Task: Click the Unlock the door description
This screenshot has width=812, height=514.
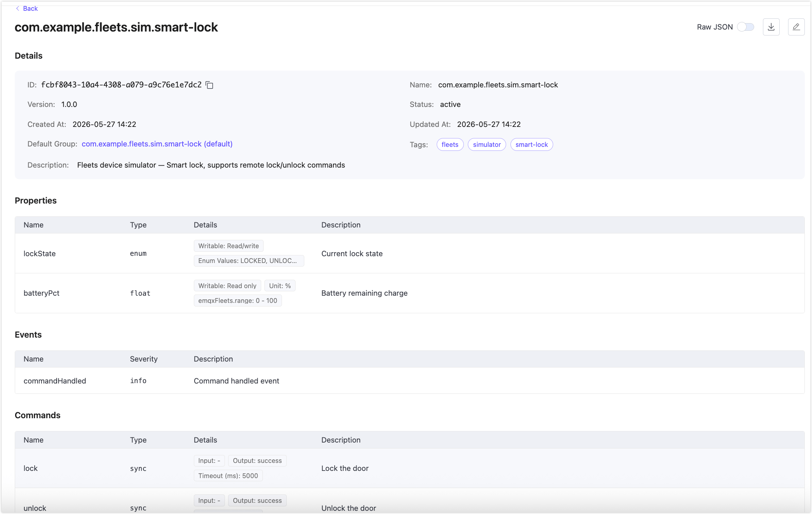Action: coord(349,508)
